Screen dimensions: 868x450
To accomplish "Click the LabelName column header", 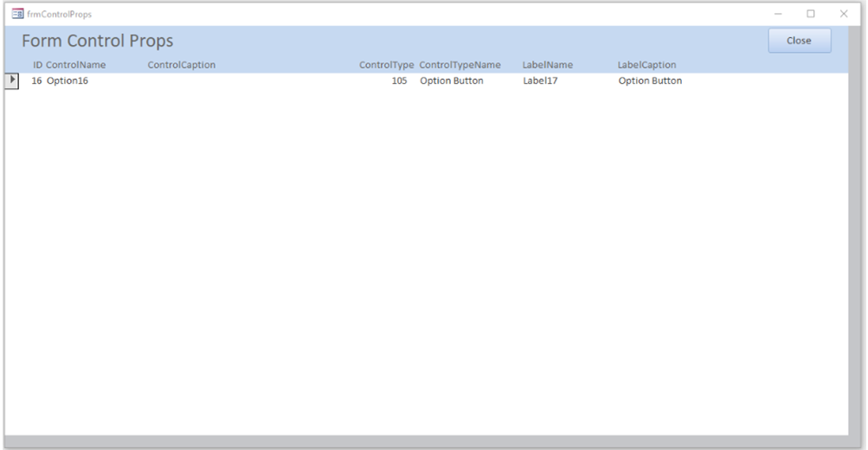I will 548,65.
